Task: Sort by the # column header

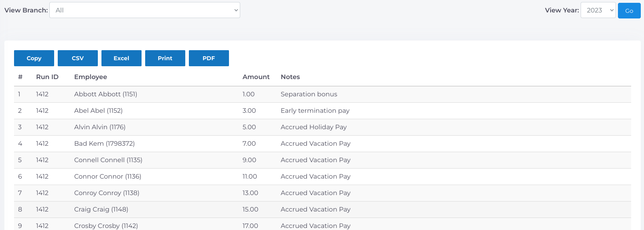Action: (x=20, y=77)
